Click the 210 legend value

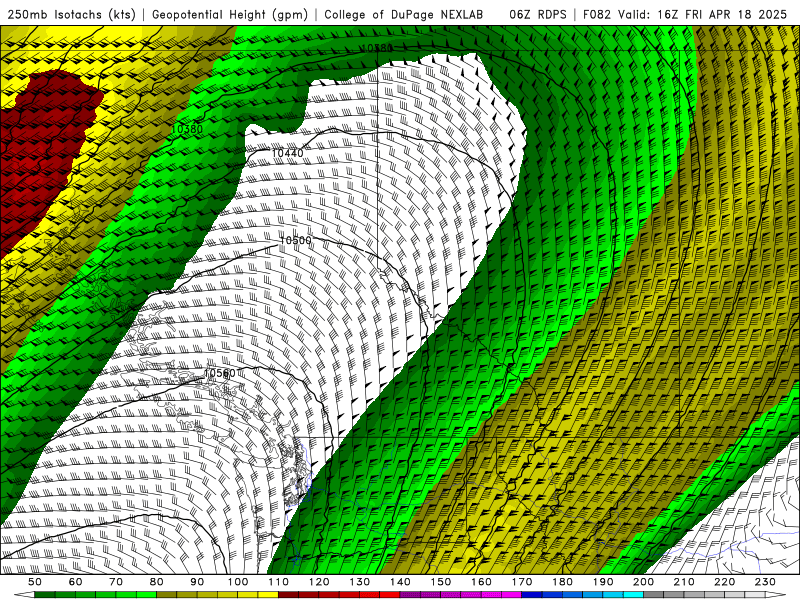(x=684, y=582)
